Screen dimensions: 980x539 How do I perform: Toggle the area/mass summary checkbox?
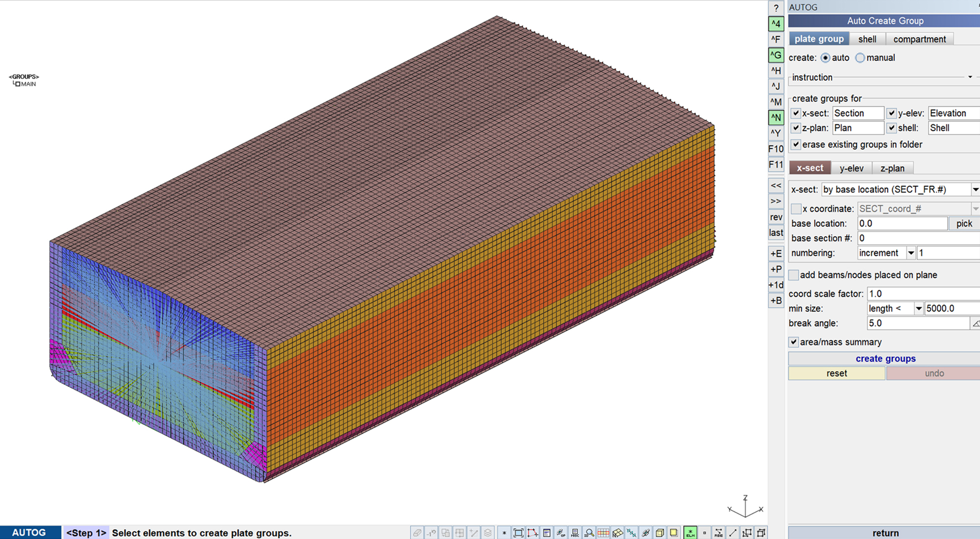794,342
